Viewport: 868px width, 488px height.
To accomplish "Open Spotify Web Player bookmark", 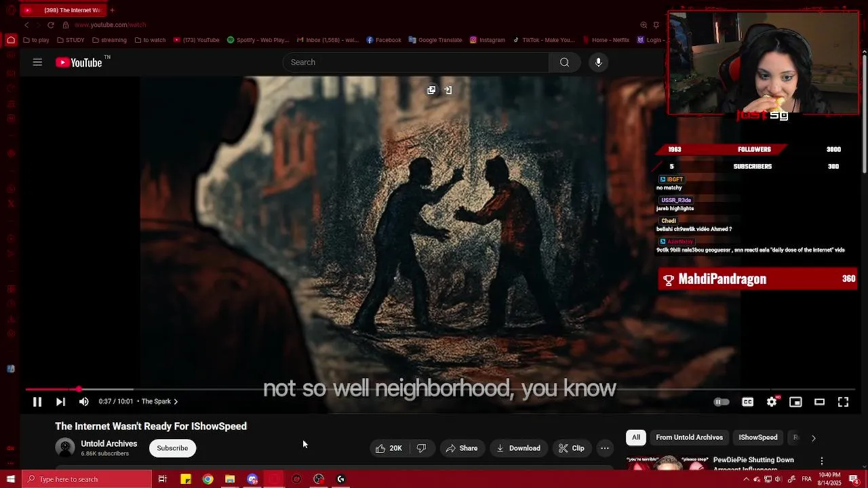I will coord(258,40).
